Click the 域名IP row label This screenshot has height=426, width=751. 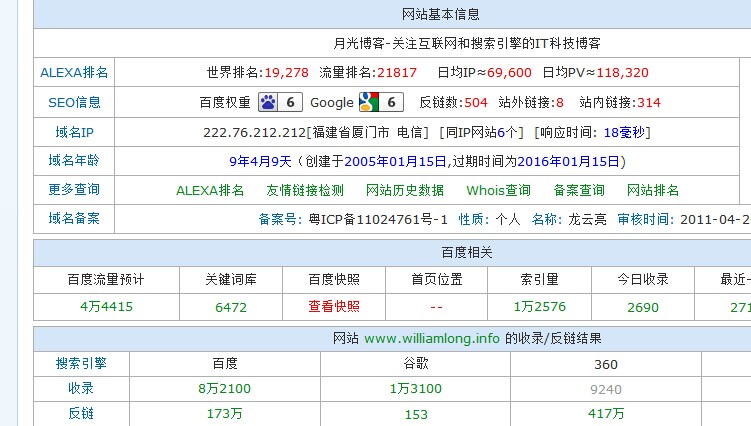[74, 132]
